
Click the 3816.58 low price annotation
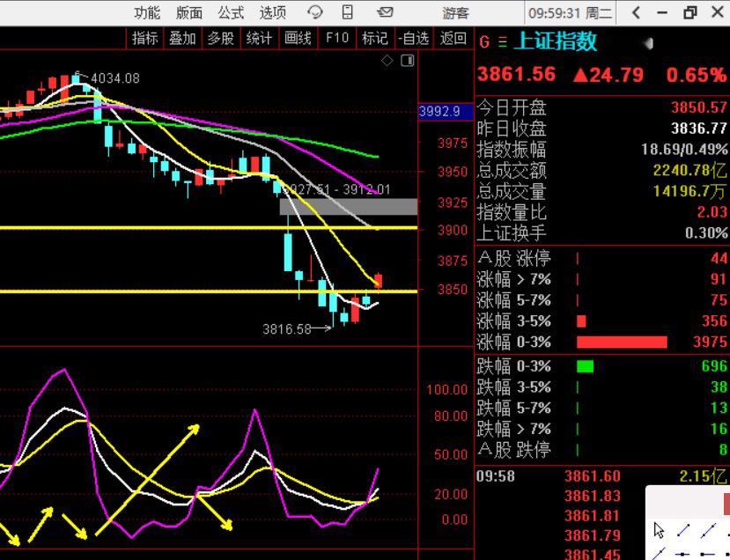[287, 329]
